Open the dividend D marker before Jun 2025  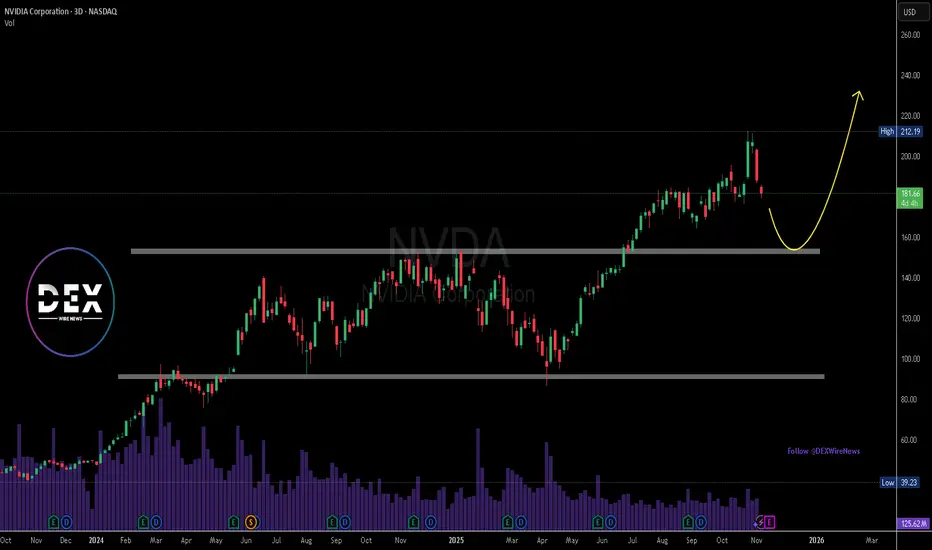pyautogui.click(x=610, y=523)
